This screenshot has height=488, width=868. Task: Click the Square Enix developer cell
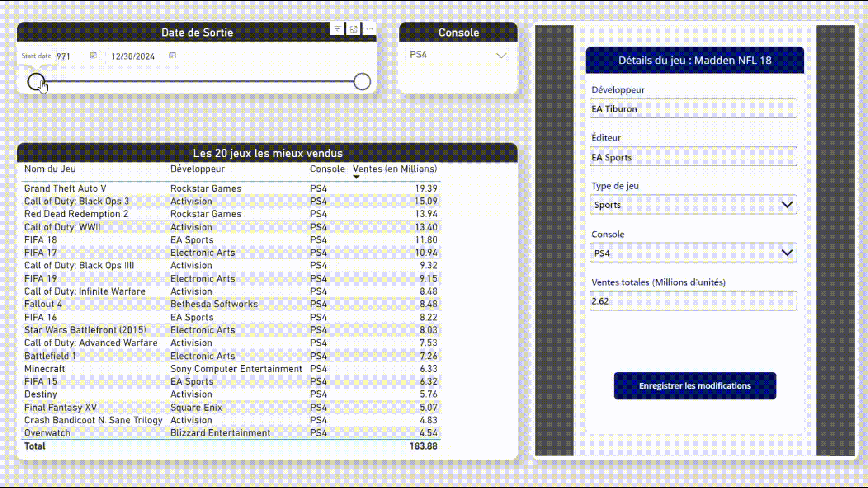tap(196, 408)
